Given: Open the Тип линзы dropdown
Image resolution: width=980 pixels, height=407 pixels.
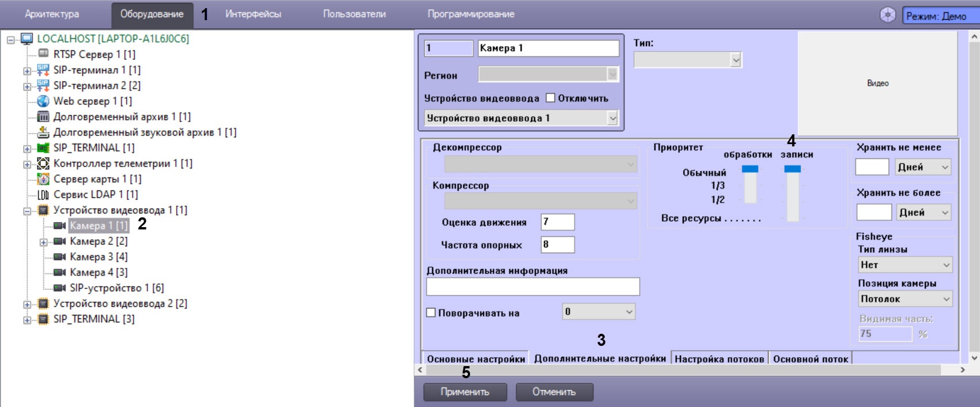Looking at the screenshot, I should pos(904,265).
